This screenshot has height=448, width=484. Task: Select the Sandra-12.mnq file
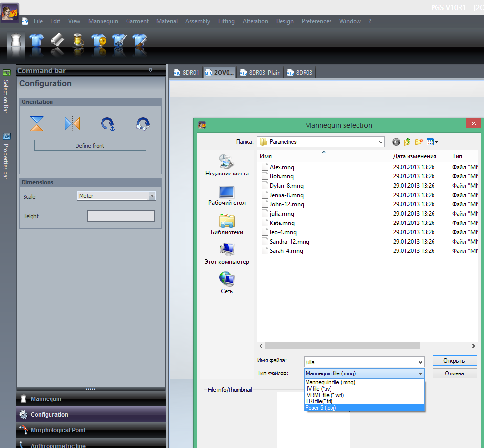tap(289, 242)
